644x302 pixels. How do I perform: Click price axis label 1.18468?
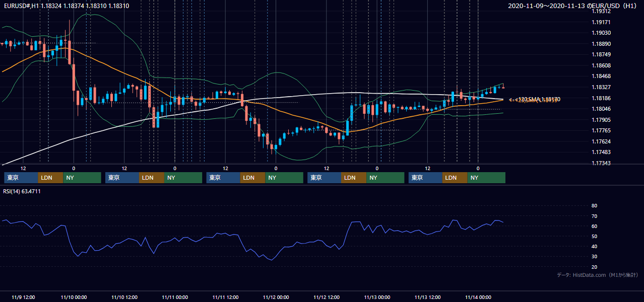[601, 76]
